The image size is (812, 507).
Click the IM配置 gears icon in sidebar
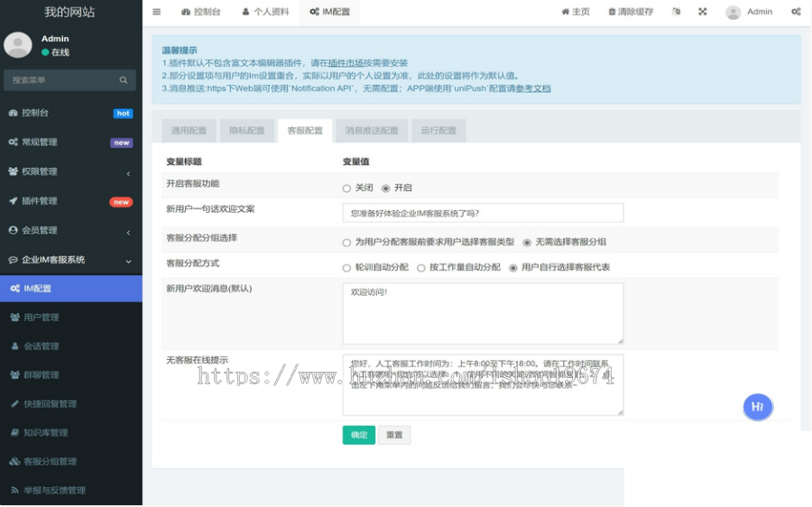tap(15, 289)
